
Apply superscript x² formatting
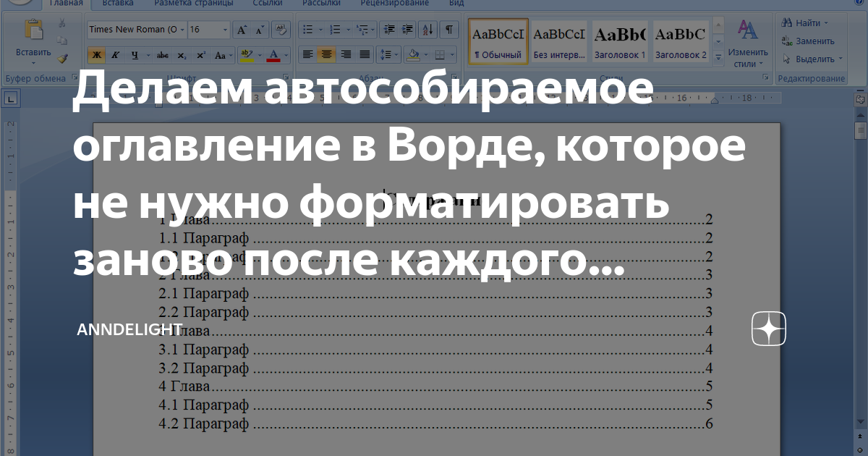(200, 55)
